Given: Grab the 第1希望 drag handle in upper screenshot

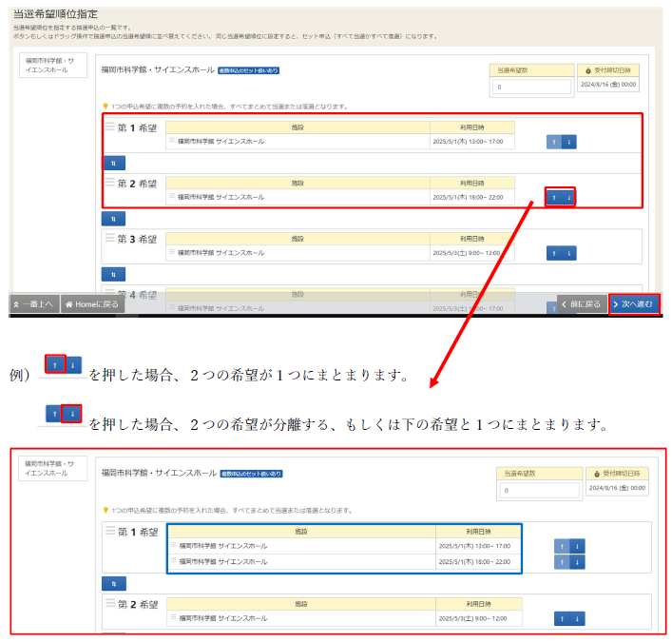Looking at the screenshot, I should pyautogui.click(x=110, y=126).
